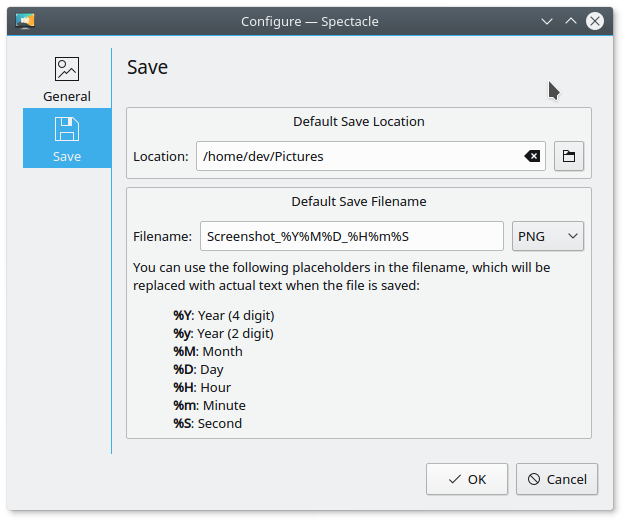
Task: Focus the Location path text field
Action: (x=360, y=156)
